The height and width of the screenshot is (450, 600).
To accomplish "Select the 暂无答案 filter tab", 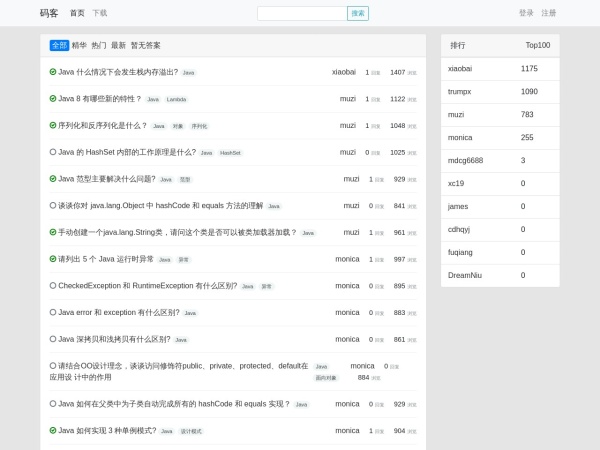I will coord(145,45).
